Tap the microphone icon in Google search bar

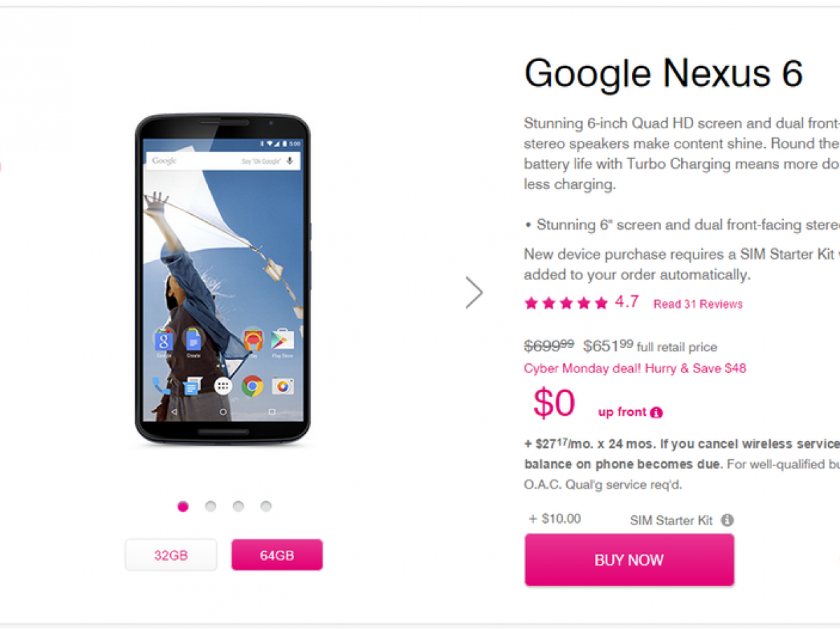pyautogui.click(x=289, y=161)
